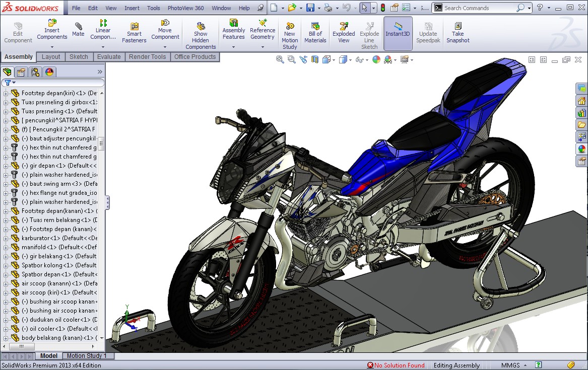
Task: Click Show Hidden Components
Action: (201, 36)
